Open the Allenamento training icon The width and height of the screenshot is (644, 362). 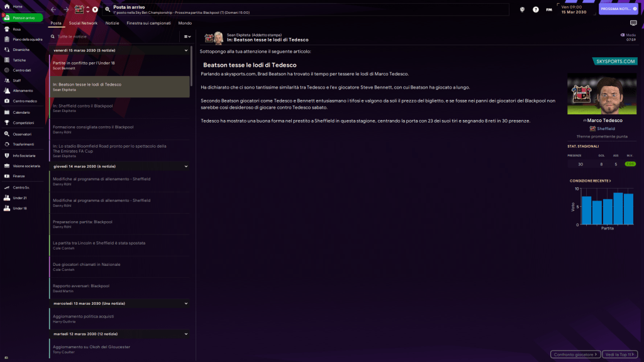coord(6,90)
